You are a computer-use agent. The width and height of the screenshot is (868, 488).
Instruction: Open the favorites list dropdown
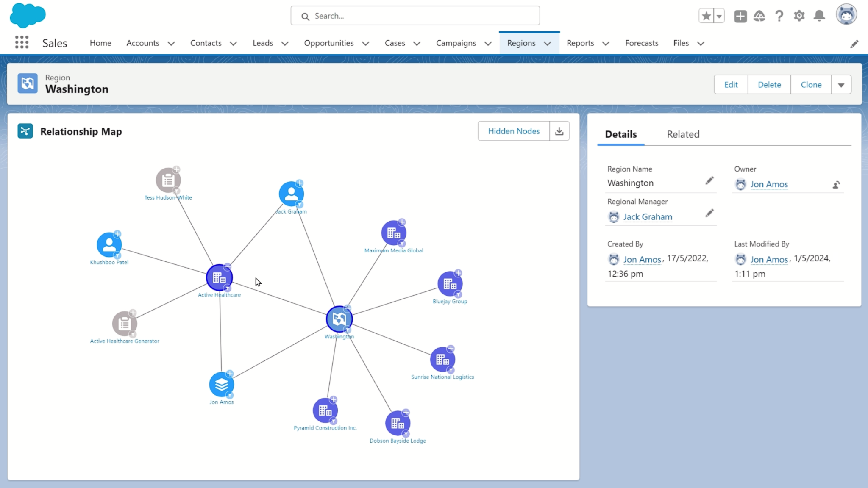coord(718,15)
